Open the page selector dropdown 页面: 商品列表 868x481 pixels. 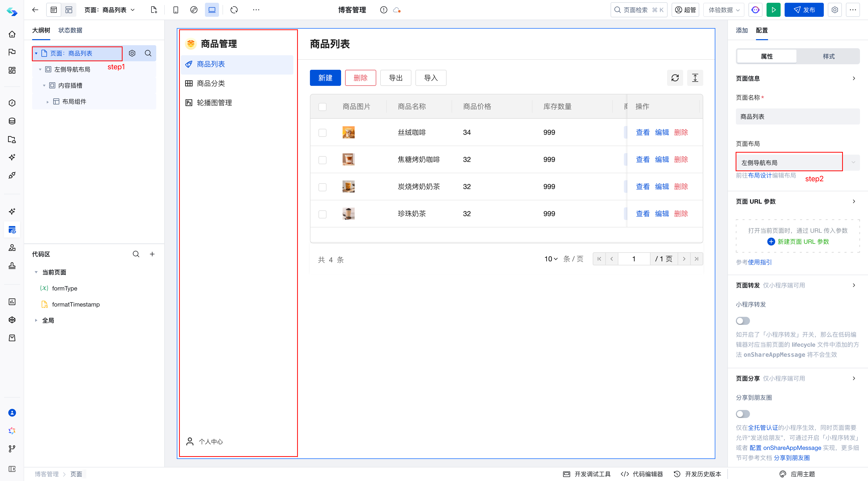pyautogui.click(x=110, y=10)
